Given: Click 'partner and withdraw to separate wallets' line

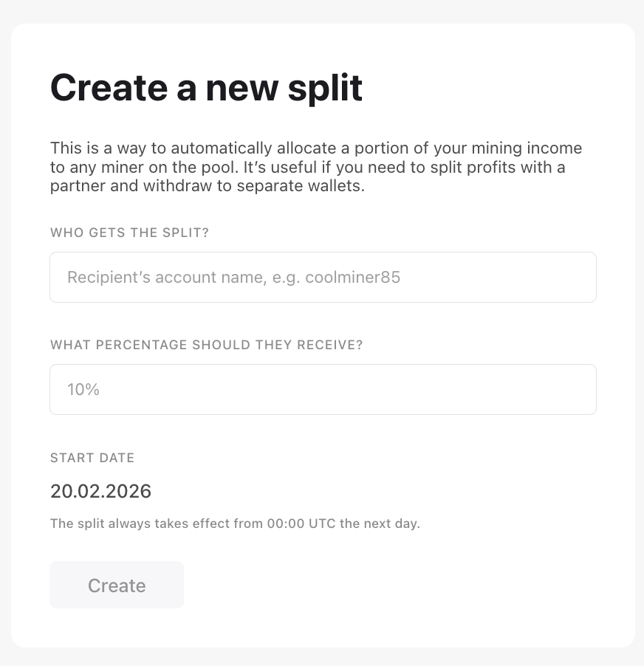Looking at the screenshot, I should click(208, 186).
